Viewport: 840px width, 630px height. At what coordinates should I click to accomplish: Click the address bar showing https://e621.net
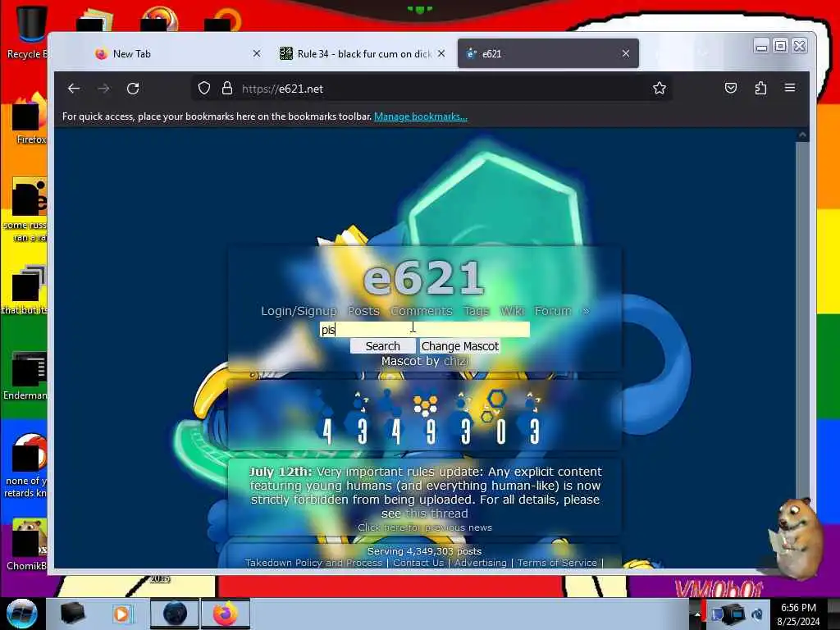coord(431,89)
